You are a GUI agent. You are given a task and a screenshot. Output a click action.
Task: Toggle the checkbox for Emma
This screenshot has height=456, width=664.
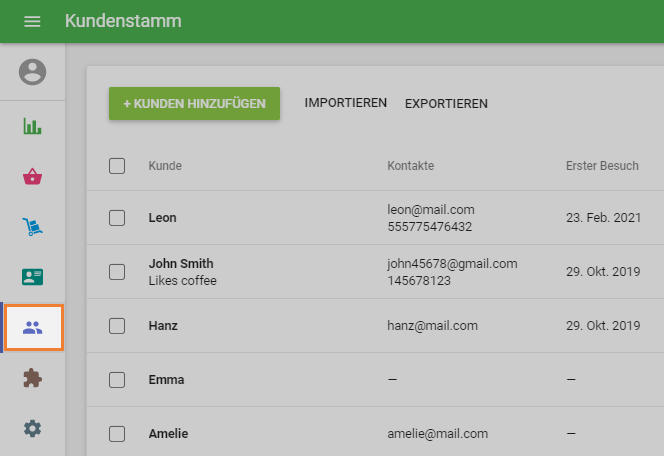[117, 380]
